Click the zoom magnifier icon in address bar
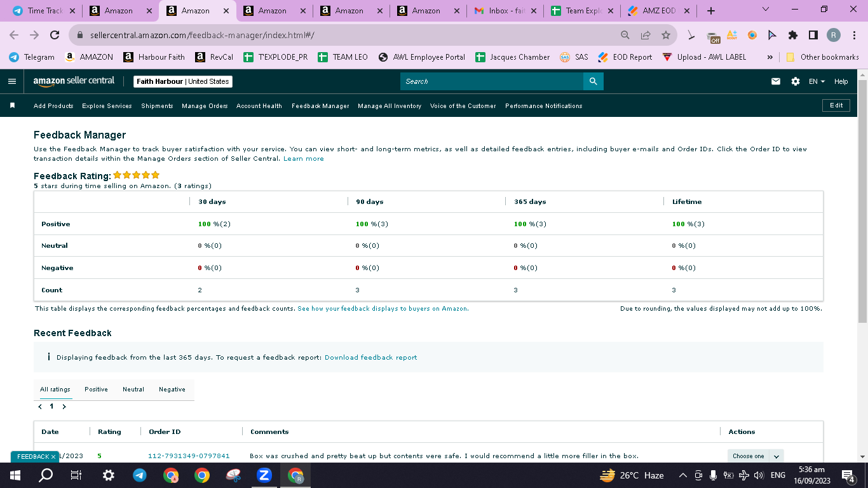Viewport: 868px width, 488px height. [x=625, y=35]
